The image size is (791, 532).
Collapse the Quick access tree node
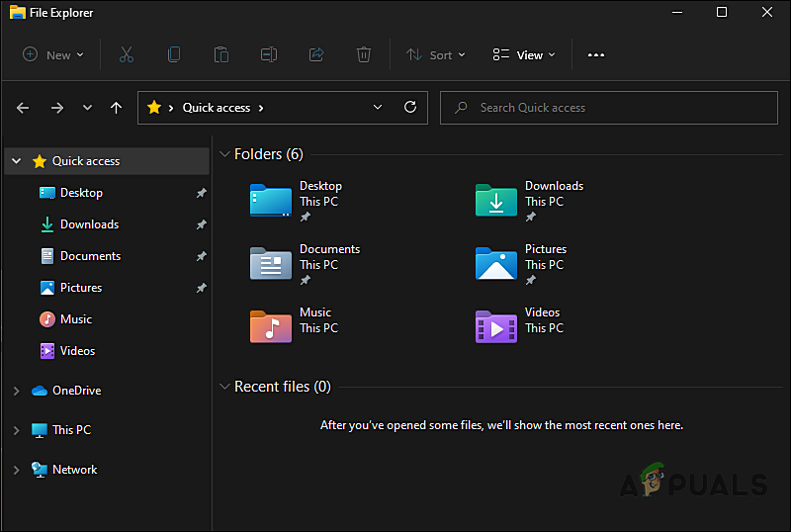click(x=17, y=161)
